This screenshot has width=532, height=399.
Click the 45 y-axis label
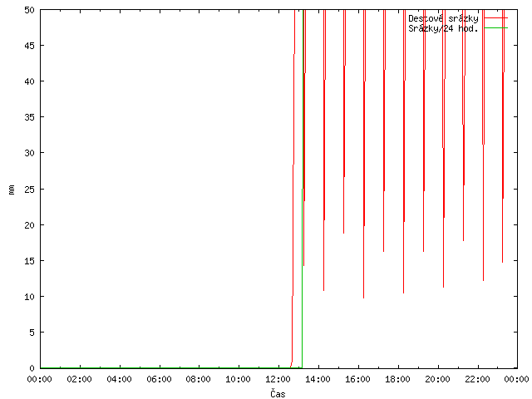click(30, 46)
